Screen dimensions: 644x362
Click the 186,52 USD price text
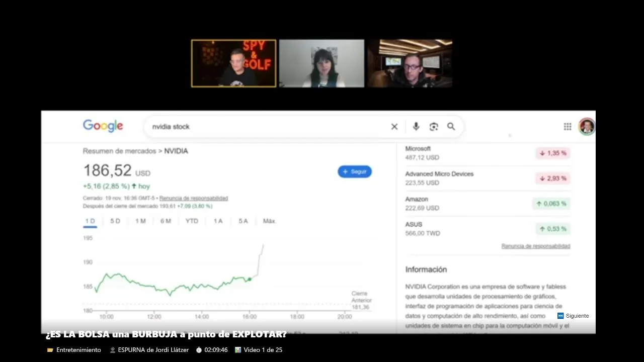[117, 170]
